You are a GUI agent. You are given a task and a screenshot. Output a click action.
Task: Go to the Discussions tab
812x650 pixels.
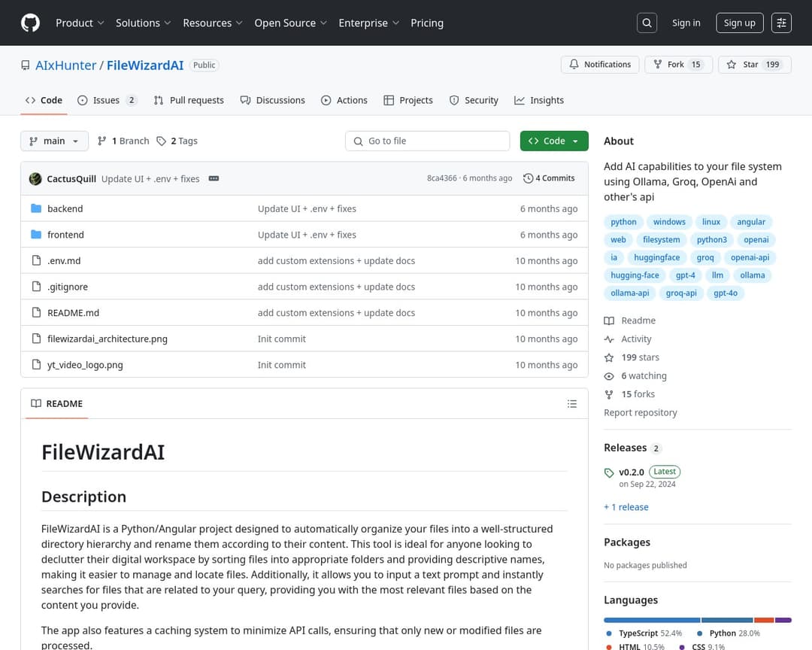click(272, 100)
